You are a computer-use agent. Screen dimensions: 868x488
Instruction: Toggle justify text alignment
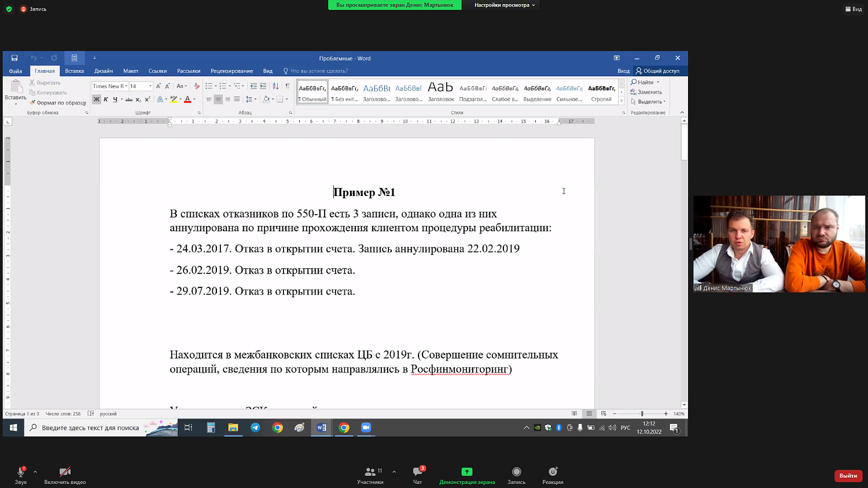click(237, 99)
